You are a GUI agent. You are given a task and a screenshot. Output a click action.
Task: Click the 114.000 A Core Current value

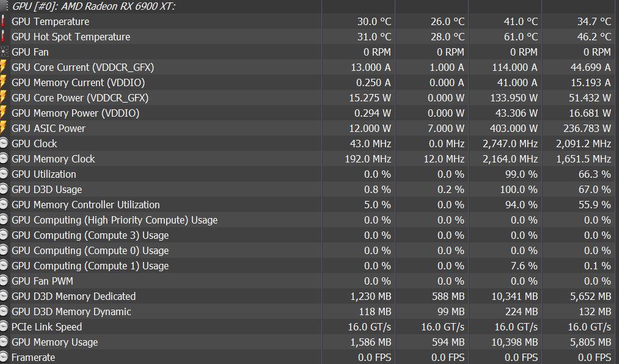(x=515, y=67)
